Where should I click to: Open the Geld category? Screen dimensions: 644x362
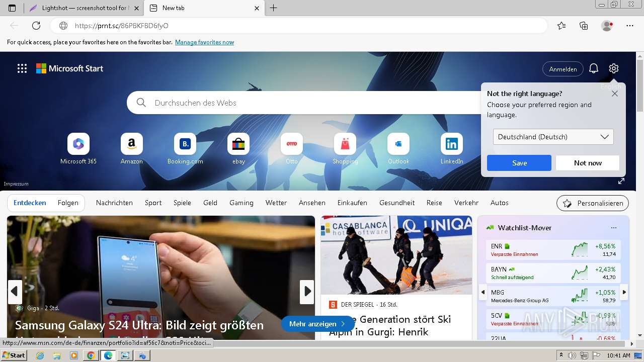pyautogui.click(x=210, y=203)
